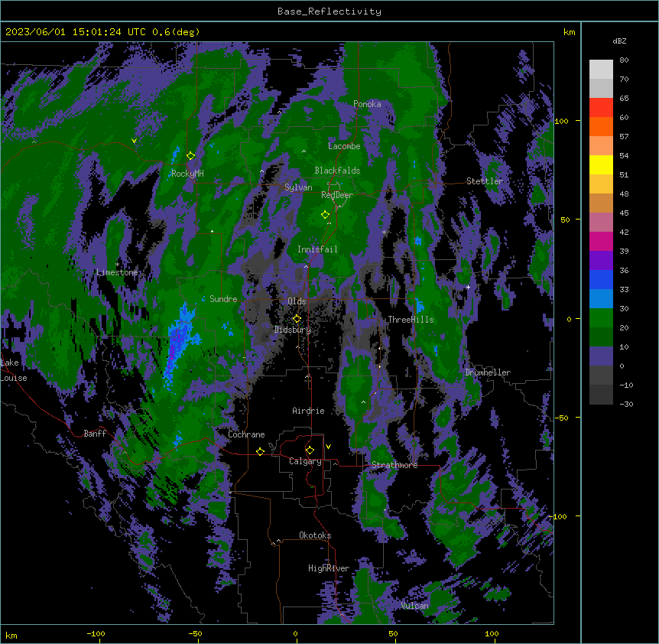Click the Calgary city label
The width and height of the screenshot is (659, 644).
click(305, 461)
